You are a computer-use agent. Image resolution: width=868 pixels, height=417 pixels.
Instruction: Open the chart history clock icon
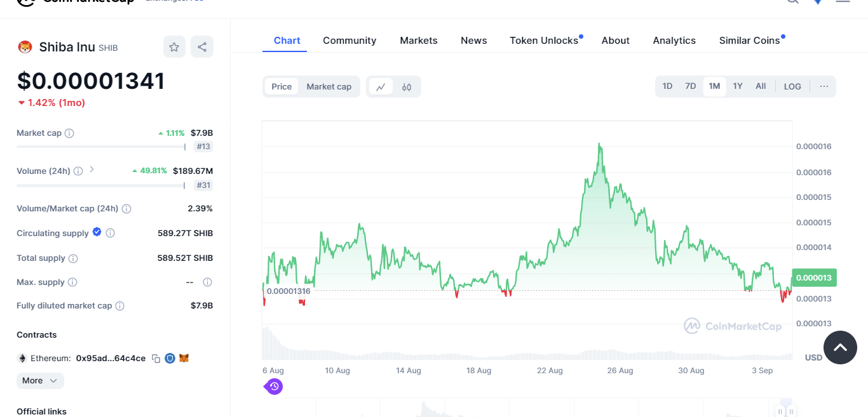[274, 386]
